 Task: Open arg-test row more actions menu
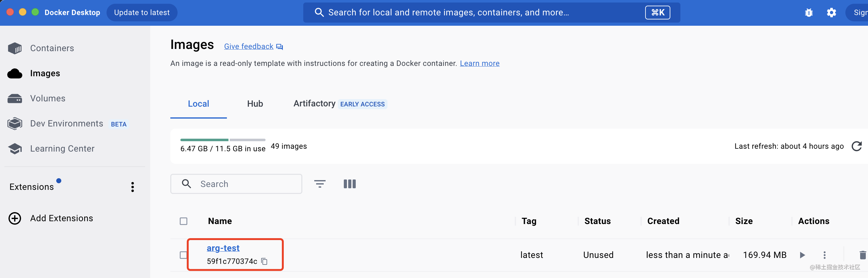824,255
